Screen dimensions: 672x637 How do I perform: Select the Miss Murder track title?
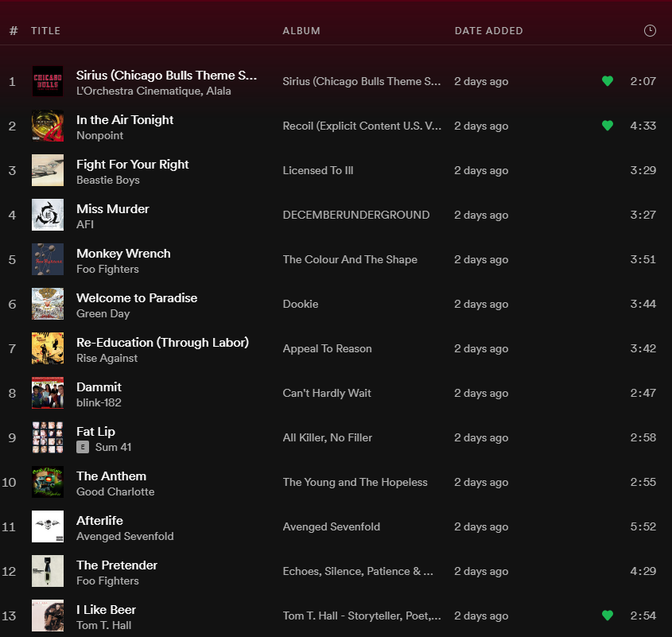point(113,209)
